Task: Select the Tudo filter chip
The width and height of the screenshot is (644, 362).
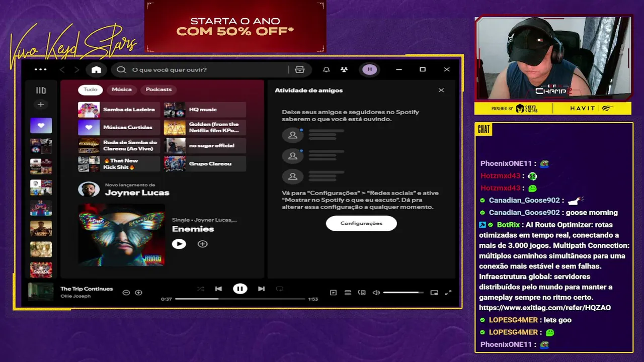Action: point(91,89)
